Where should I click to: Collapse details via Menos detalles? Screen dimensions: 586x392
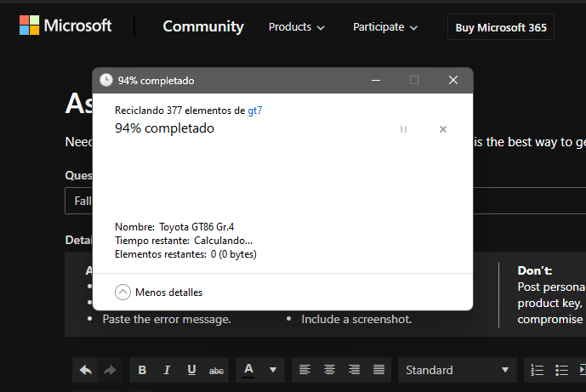click(158, 293)
